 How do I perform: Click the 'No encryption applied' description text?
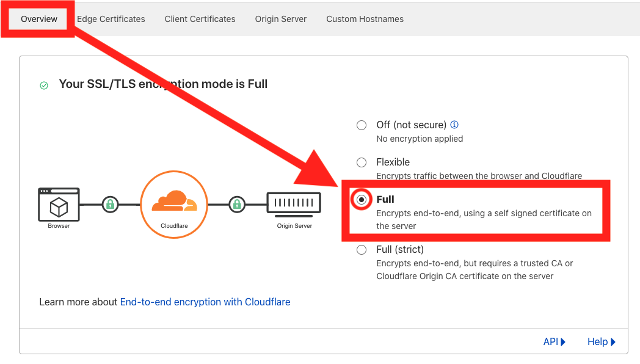[x=420, y=139]
